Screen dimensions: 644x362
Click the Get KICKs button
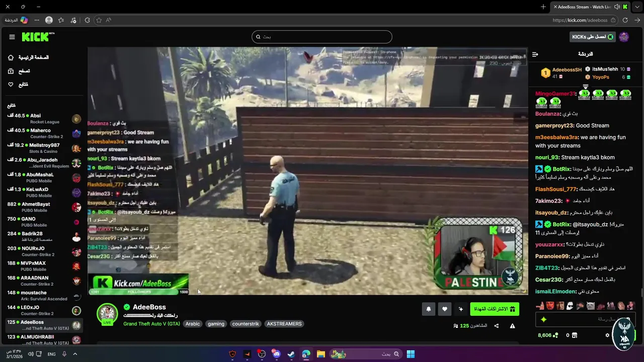click(x=593, y=37)
